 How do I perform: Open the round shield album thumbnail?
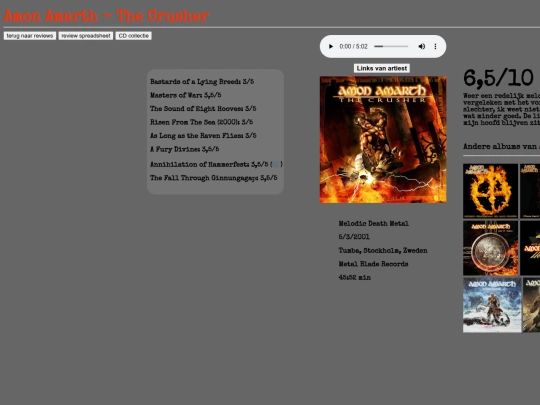pos(490,248)
